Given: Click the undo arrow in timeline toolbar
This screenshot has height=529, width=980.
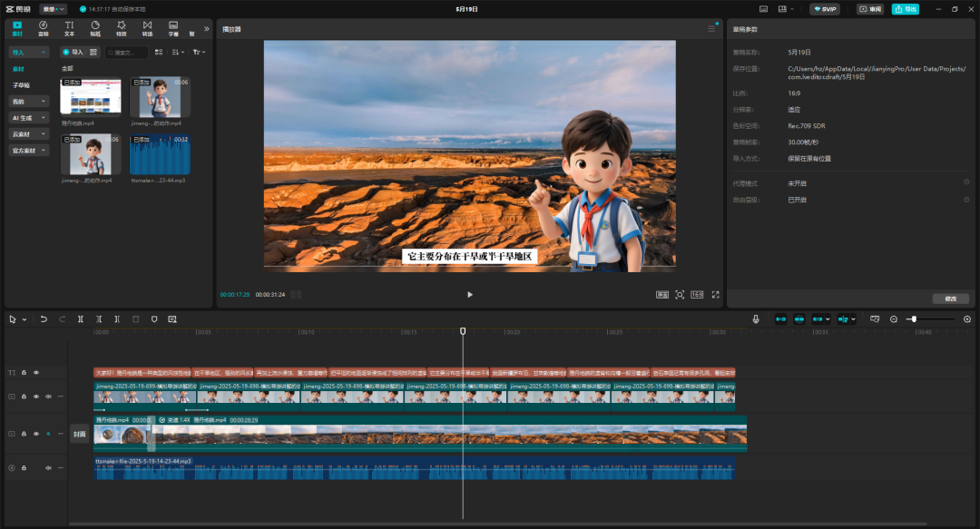Looking at the screenshot, I should tap(44, 319).
